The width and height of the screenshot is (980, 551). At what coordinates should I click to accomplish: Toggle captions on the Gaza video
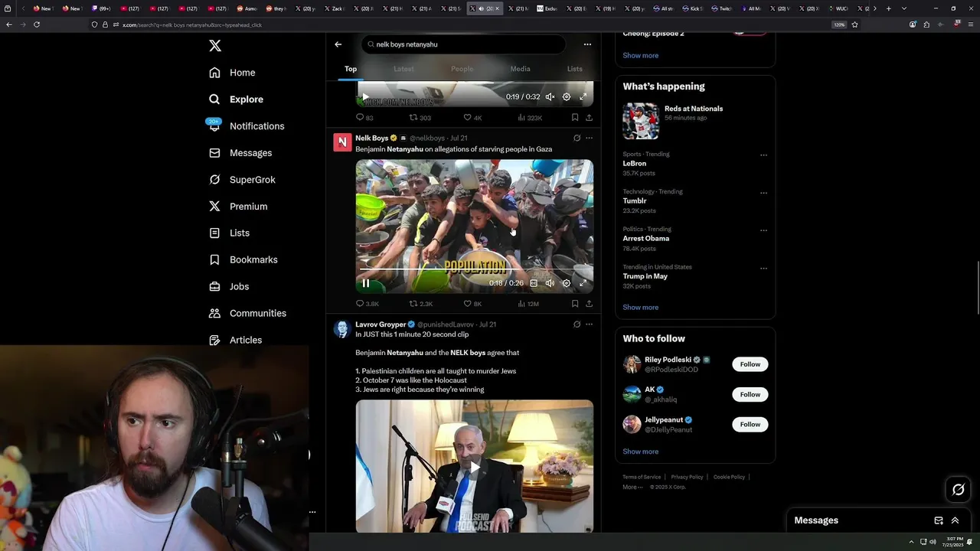534,283
